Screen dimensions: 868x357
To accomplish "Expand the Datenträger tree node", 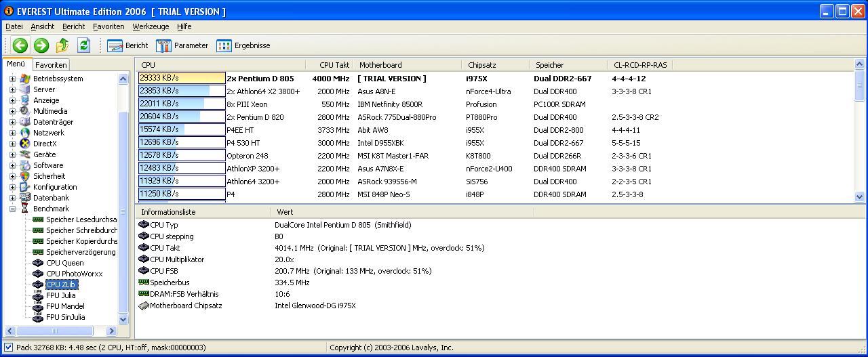I will click(x=12, y=122).
